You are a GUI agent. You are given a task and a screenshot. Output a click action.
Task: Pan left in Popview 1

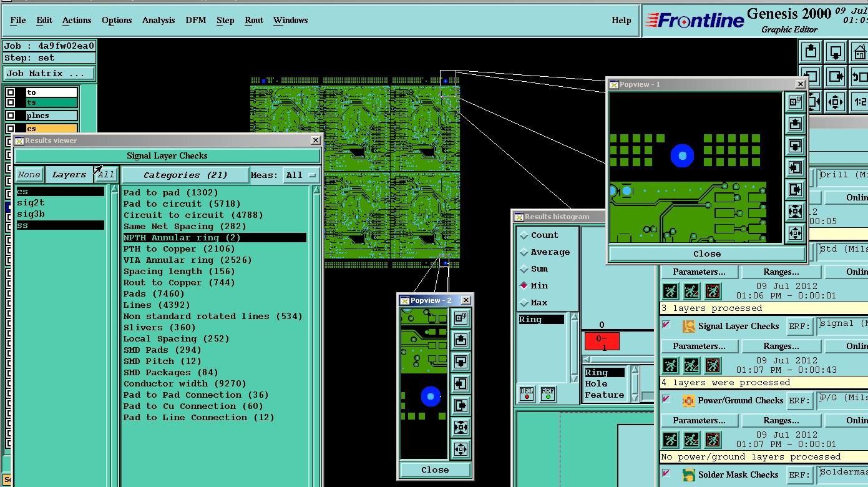(795, 168)
